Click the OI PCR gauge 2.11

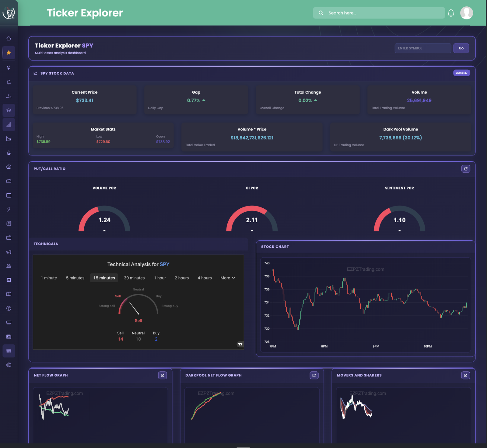click(252, 218)
